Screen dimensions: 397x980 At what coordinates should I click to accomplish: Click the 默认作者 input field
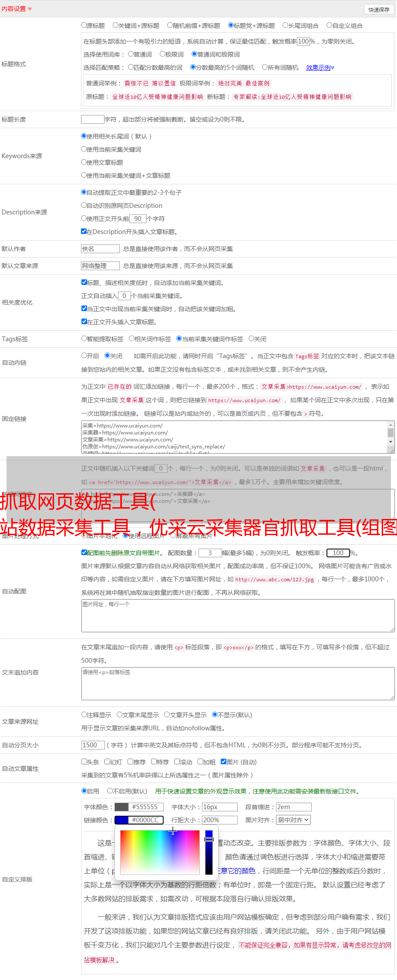pyautogui.click(x=100, y=249)
